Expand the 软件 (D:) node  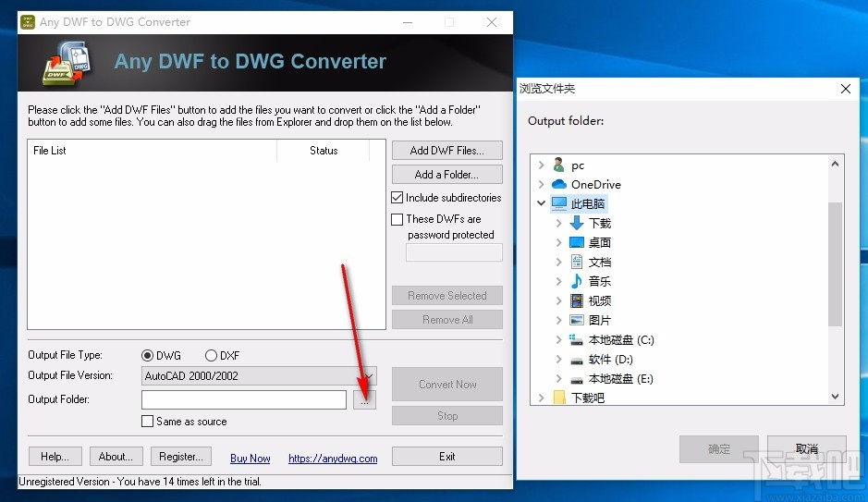(x=558, y=360)
